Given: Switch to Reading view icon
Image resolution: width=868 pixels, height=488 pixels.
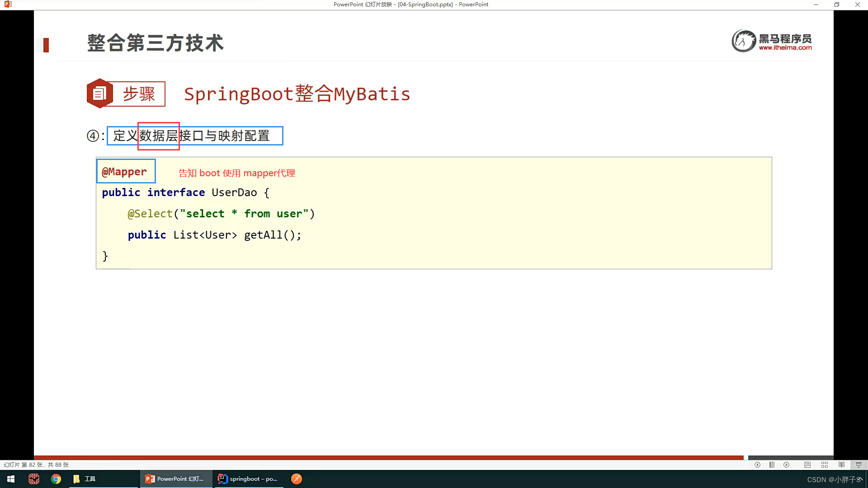Looking at the screenshot, I should (841, 465).
